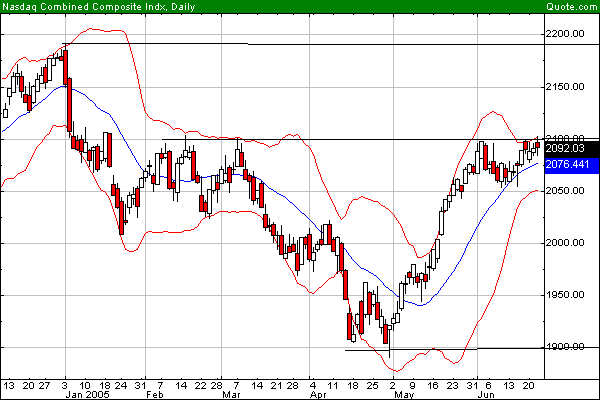Click the Feb month label
Screen dimensions: 600x400
[155, 395]
